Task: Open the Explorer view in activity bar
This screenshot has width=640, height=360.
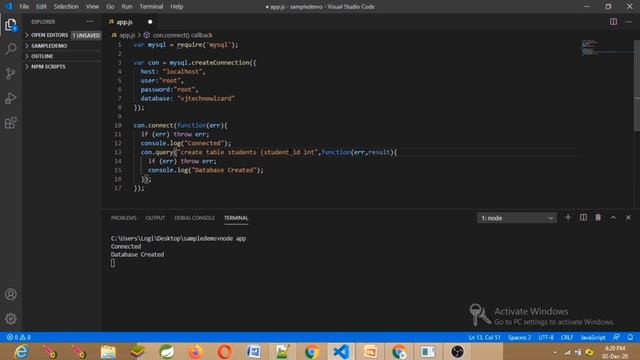Action: (x=11, y=25)
